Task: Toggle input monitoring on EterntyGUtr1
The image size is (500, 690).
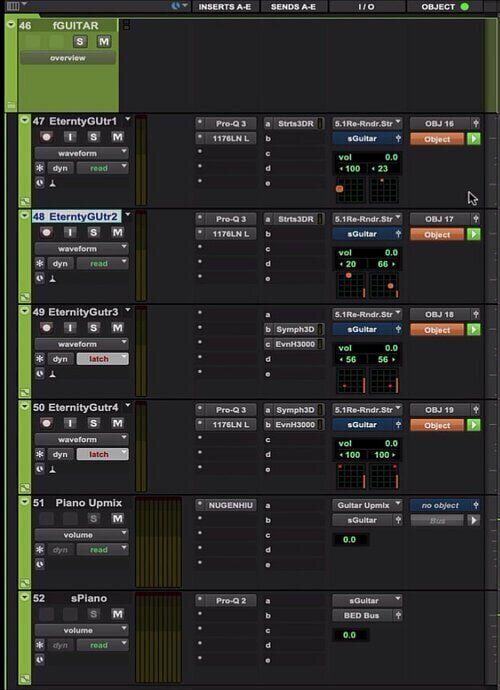Action: [x=70, y=137]
